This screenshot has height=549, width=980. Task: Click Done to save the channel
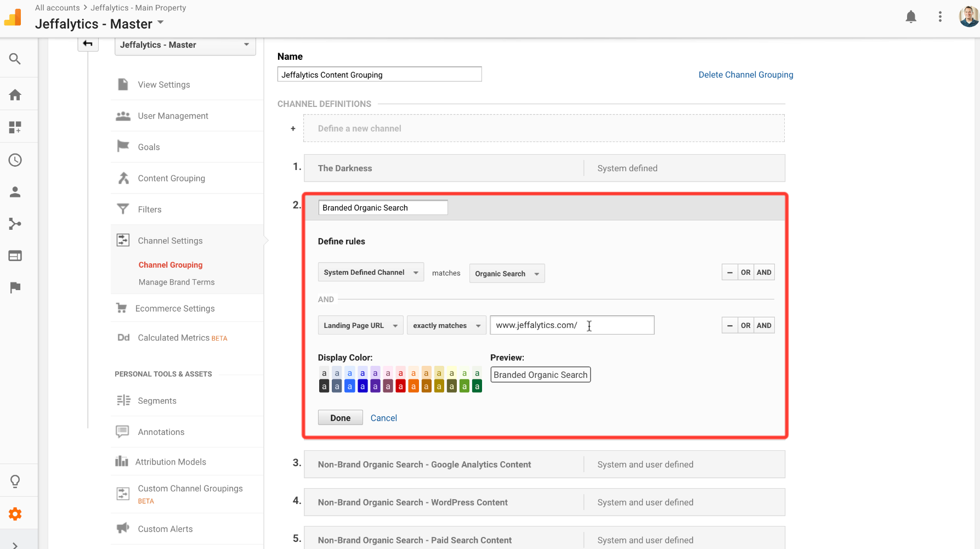340,417
